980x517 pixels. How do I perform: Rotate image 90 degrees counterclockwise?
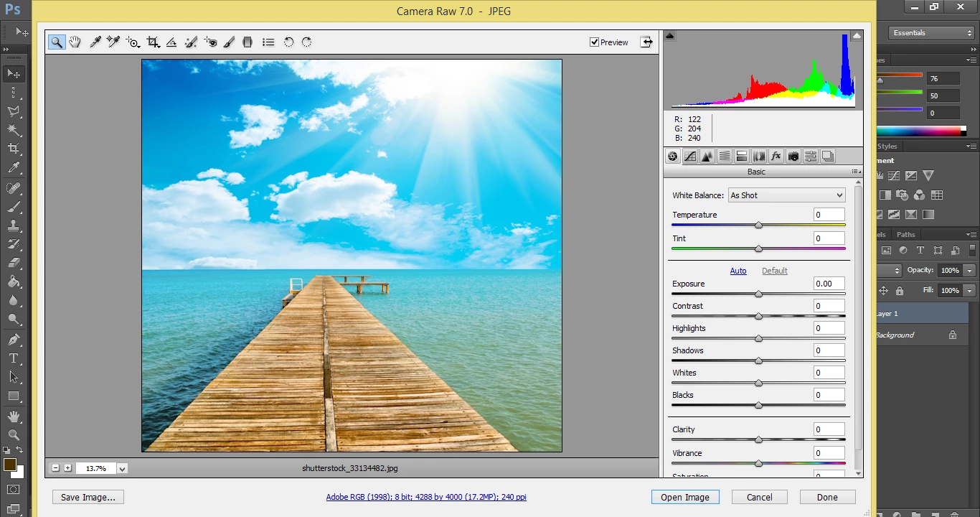(x=288, y=42)
